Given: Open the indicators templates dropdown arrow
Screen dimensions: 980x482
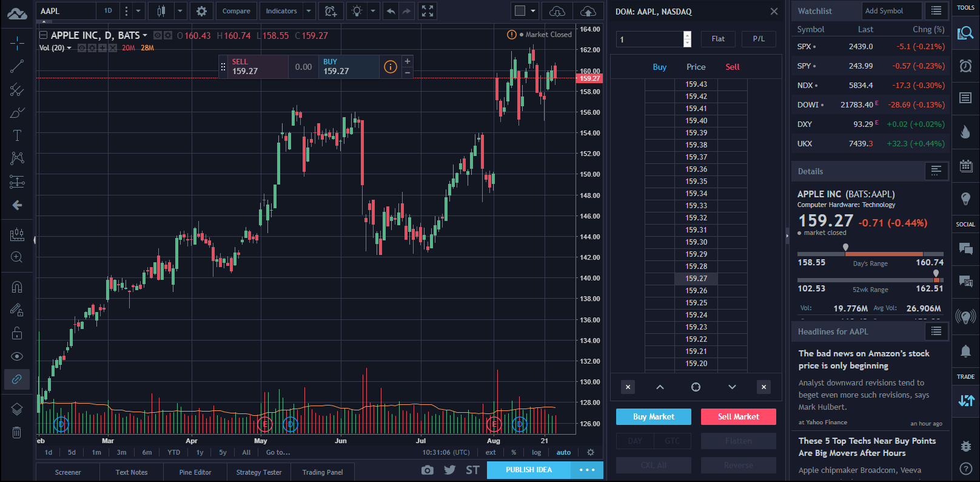Looking at the screenshot, I should 309,11.
